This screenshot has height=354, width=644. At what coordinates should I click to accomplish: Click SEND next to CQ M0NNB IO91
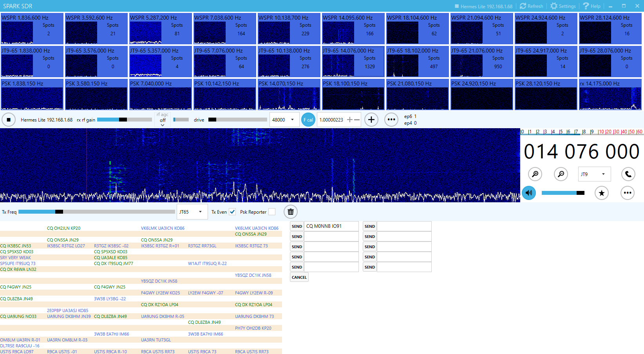(297, 226)
